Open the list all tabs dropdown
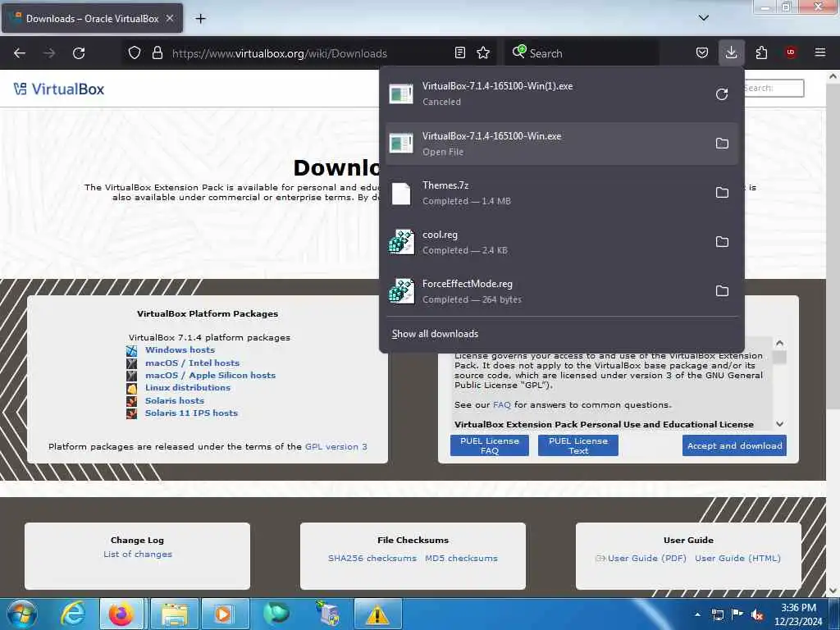This screenshot has width=840, height=630. coord(703,18)
